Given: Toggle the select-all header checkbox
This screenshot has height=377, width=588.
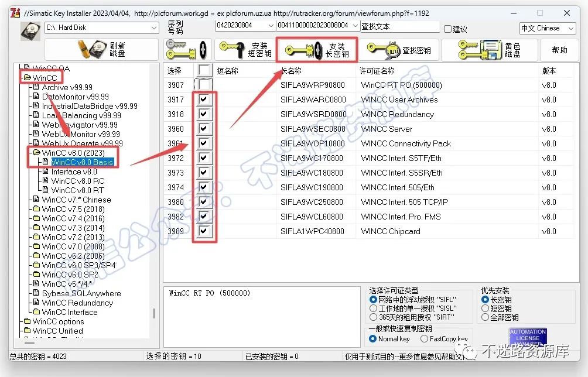Looking at the screenshot, I should (x=204, y=70).
